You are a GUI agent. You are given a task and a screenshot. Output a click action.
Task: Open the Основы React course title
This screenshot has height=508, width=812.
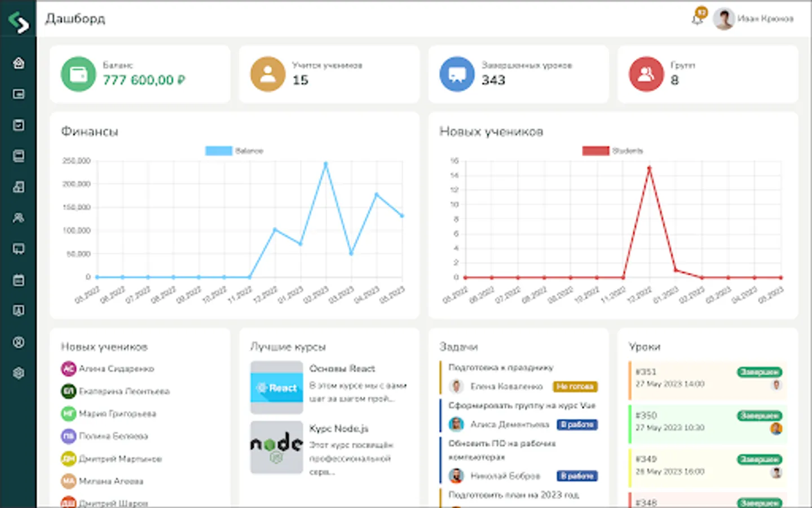tap(342, 369)
